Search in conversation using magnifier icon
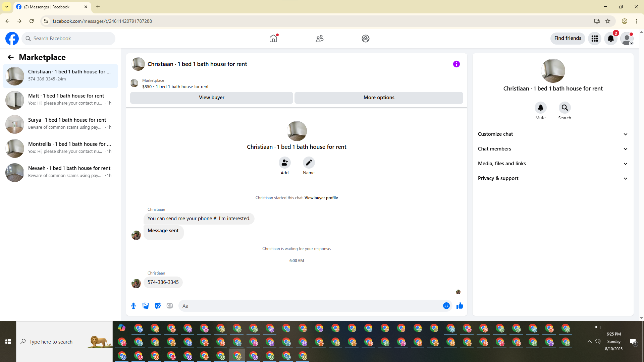The image size is (644, 362). coord(565,108)
